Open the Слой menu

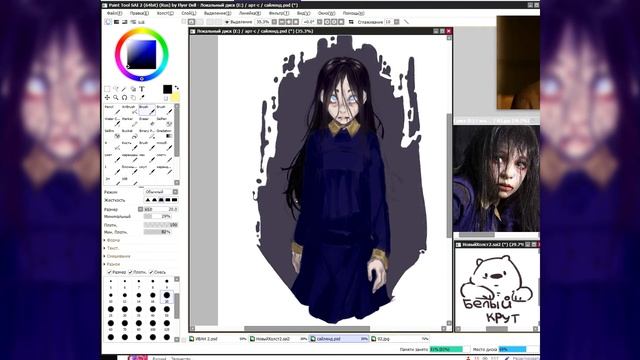(189, 13)
